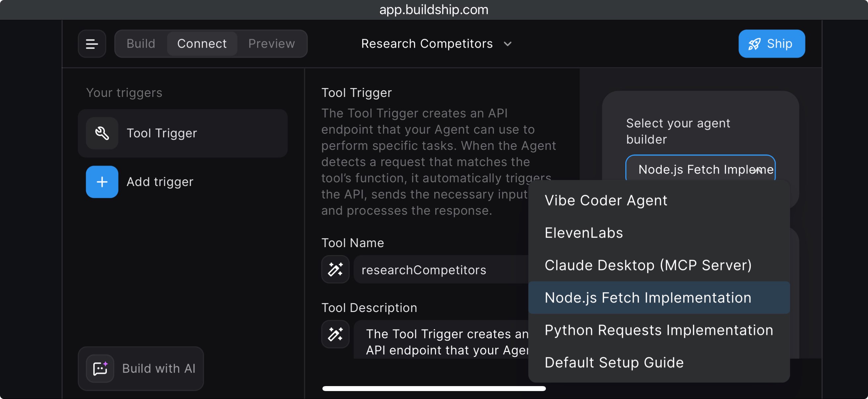This screenshot has width=868, height=399.
Task: Select the Tool Trigger wrench icon
Action: point(102,133)
